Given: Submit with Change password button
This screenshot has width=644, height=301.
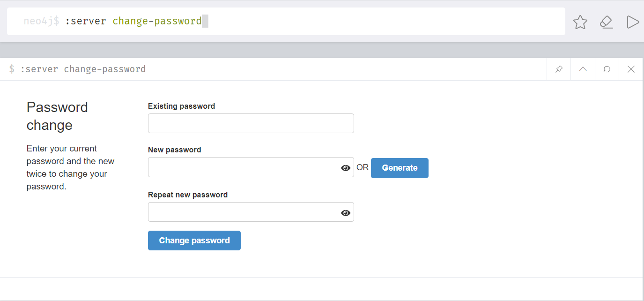Looking at the screenshot, I should pyautogui.click(x=194, y=241).
